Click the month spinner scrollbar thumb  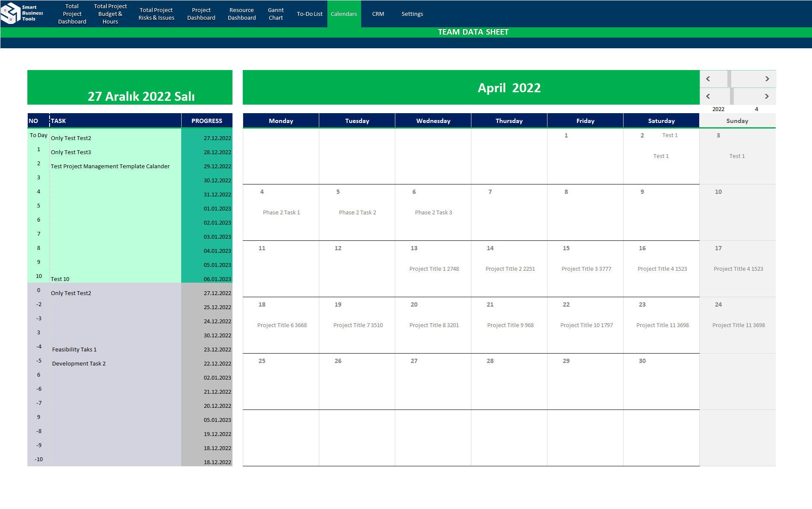tap(732, 97)
